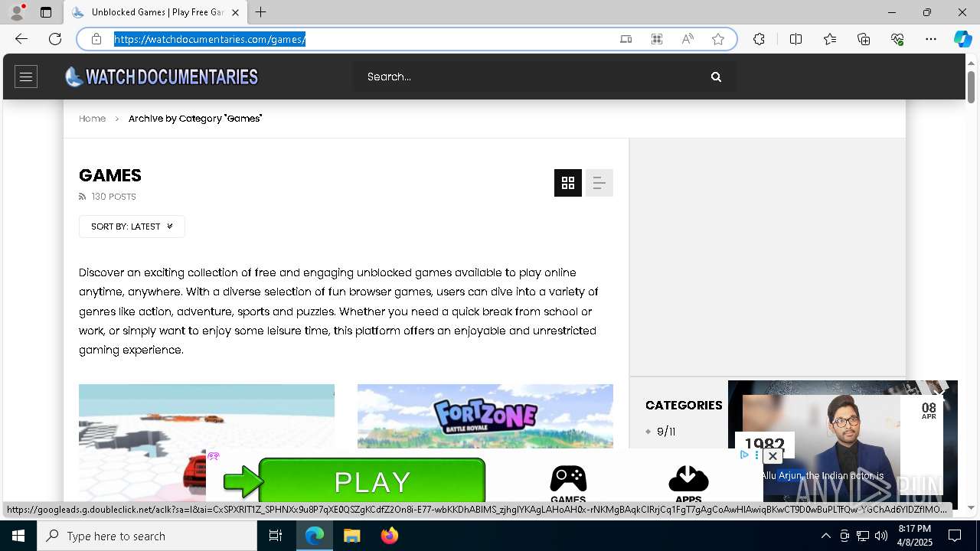Image resolution: width=980 pixels, height=551 pixels.
Task: Go back to the previous page
Action: (x=21, y=39)
